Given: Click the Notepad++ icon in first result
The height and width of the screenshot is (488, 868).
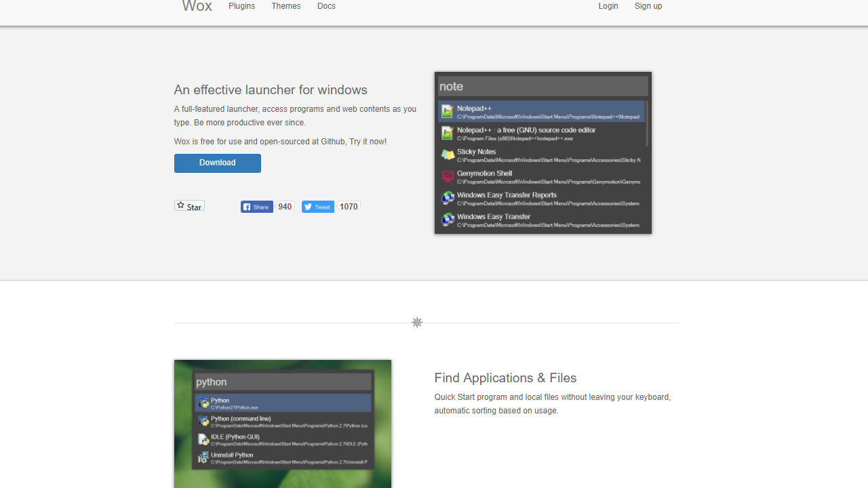Looking at the screenshot, I should [447, 112].
